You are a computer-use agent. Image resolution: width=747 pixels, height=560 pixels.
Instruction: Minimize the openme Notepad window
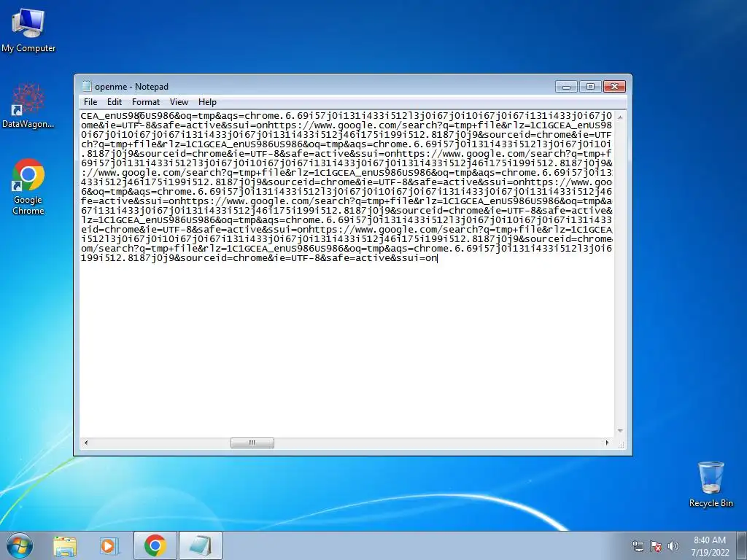(566, 87)
